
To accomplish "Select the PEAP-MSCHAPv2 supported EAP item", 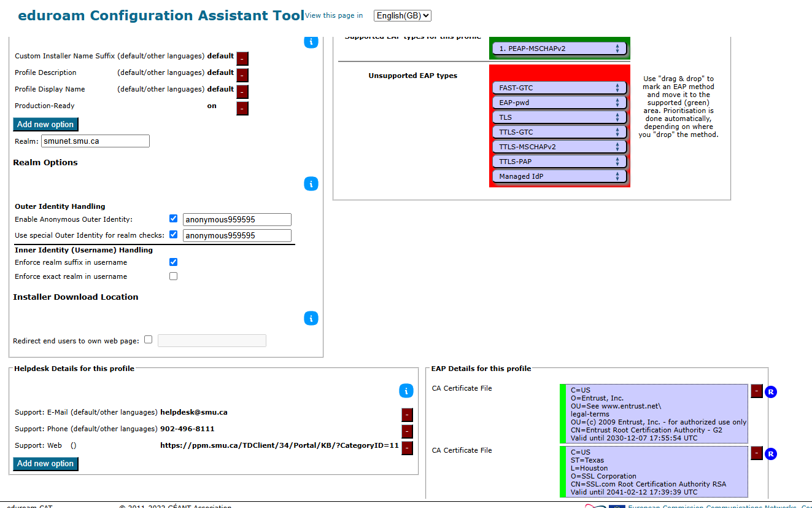I will point(559,49).
